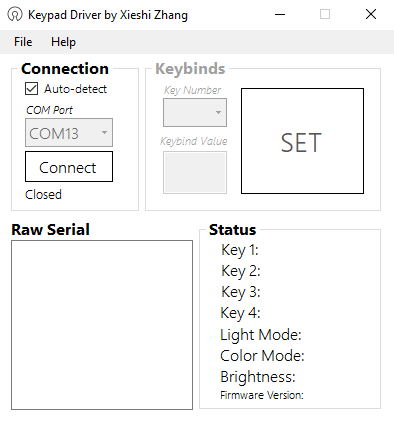Viewport: 394px width, 421px height.
Task: Click the COM Port dropdown arrow
Action: click(104, 133)
